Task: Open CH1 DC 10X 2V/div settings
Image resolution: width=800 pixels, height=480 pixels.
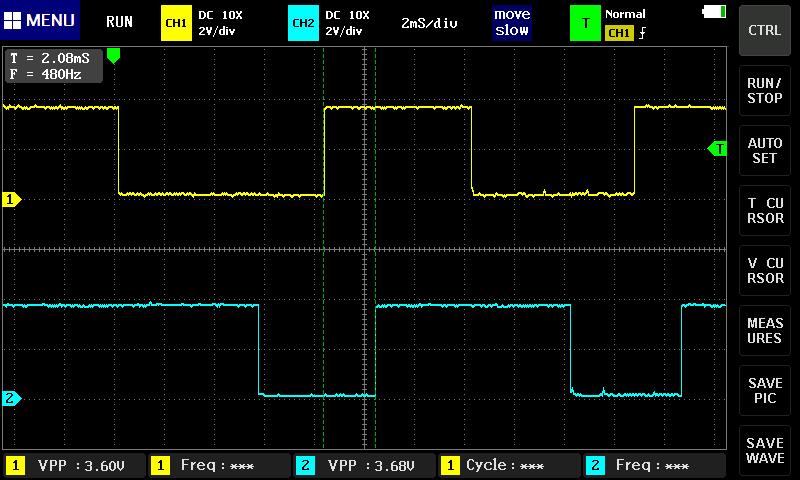Action: coord(220,23)
